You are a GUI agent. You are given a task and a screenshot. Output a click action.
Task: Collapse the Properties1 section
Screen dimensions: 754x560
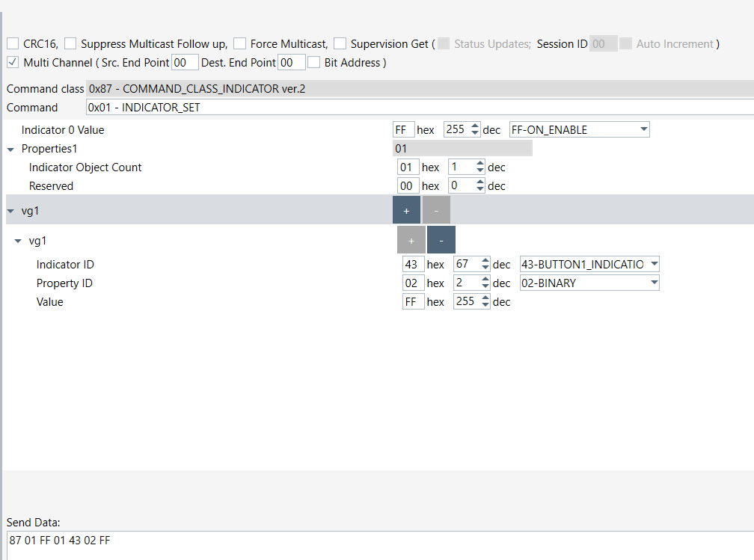[9, 148]
